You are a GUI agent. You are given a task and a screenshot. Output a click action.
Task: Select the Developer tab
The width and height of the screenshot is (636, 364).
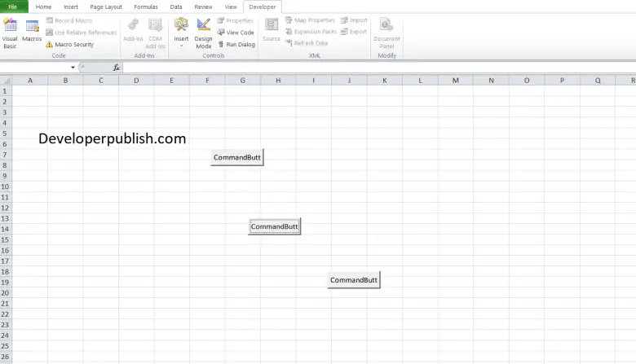(x=263, y=7)
